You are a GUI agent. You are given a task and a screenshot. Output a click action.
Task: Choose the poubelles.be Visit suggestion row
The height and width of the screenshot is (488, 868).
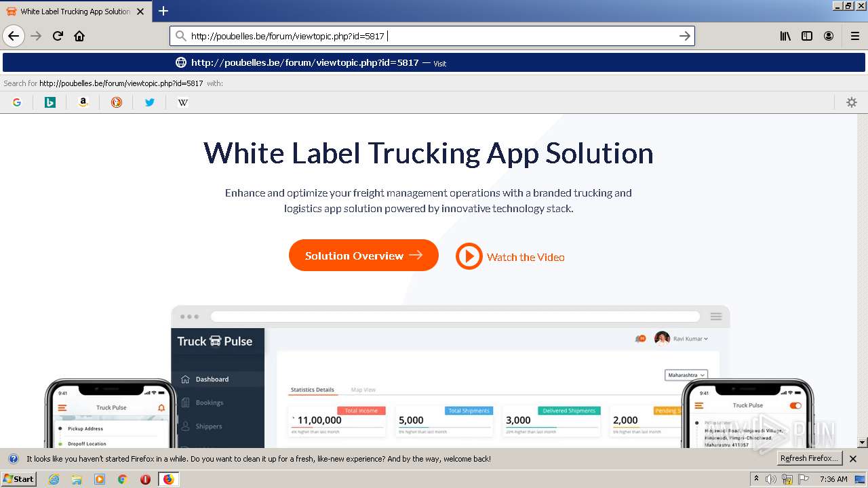[x=434, y=62]
